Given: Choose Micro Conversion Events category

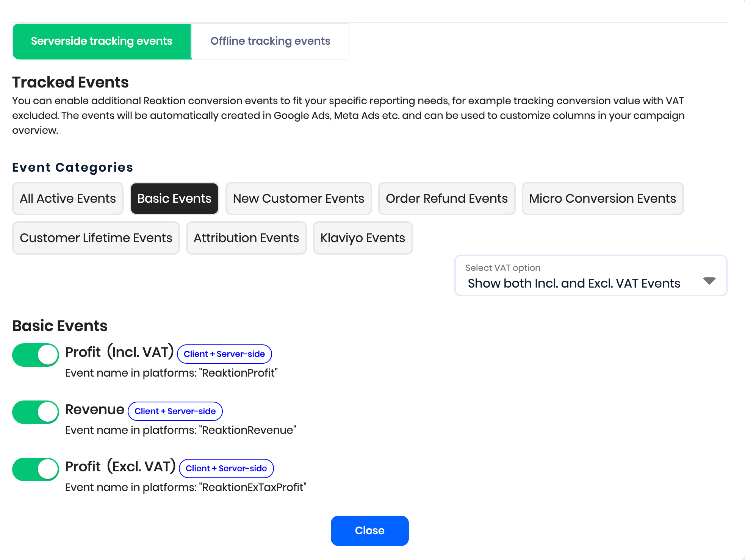Looking at the screenshot, I should click(603, 199).
